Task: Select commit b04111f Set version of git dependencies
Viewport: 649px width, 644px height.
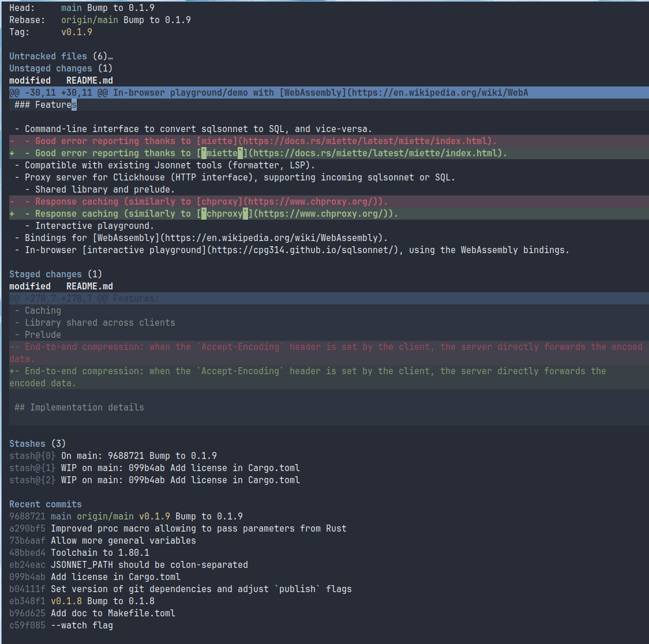Action: coord(181,589)
